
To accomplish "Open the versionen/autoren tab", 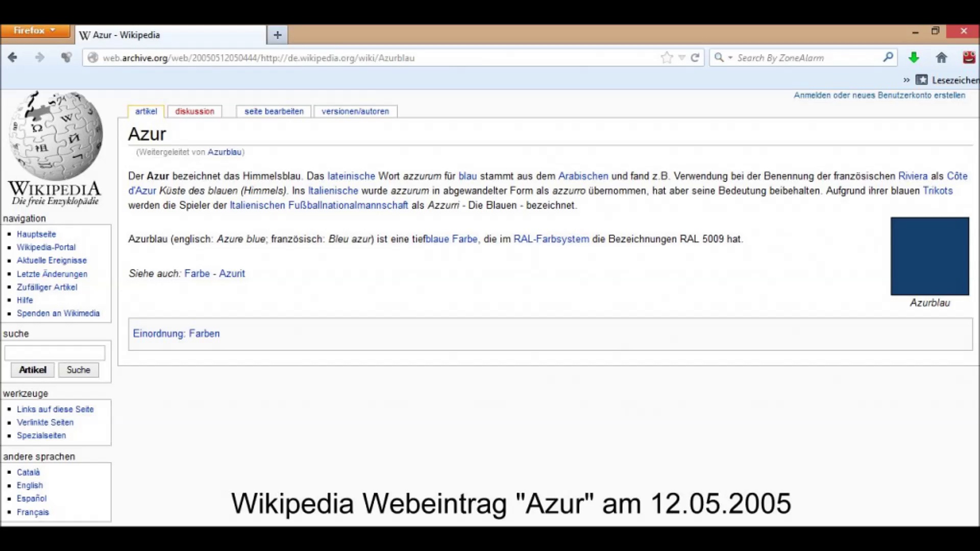I will click(355, 111).
